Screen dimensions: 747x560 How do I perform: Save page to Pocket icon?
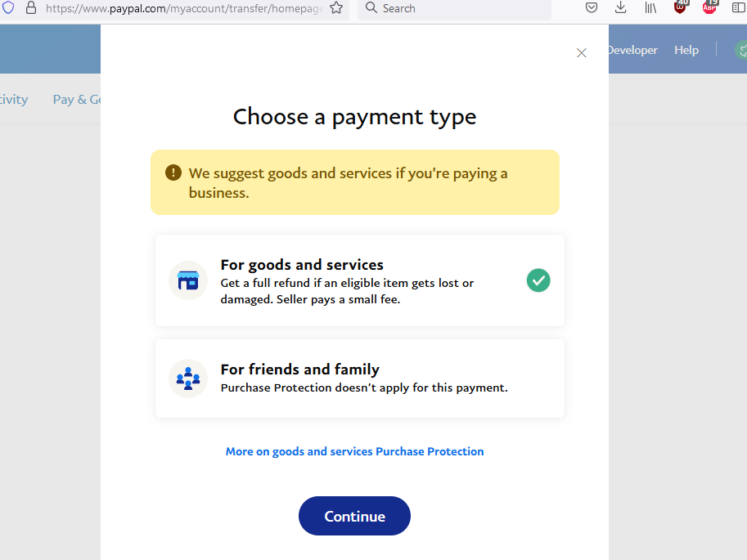(592, 8)
